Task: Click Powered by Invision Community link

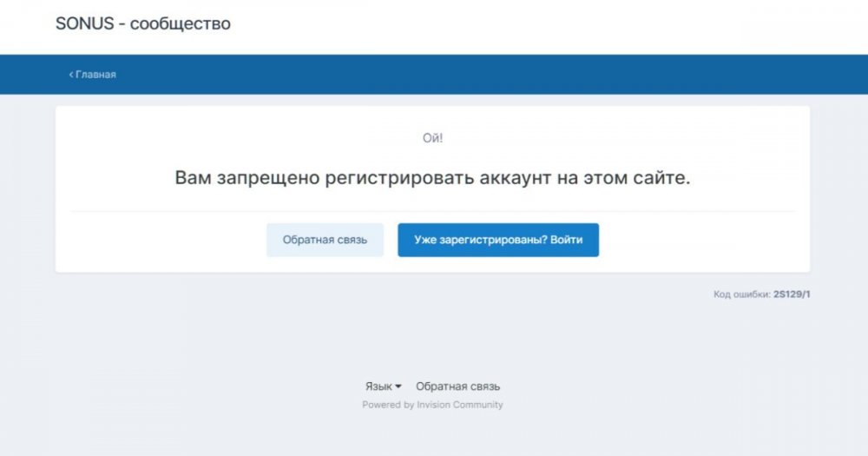Action: (432, 405)
